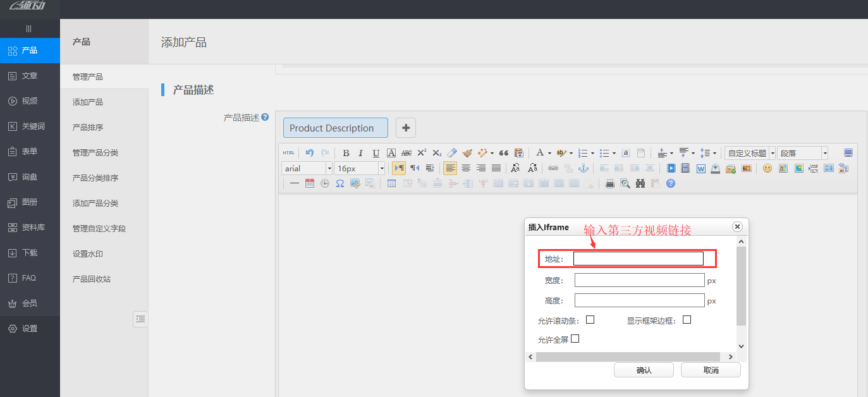This screenshot has width=868, height=397.
Task: Check the 显示框架边框 checkbox
Action: (x=687, y=320)
